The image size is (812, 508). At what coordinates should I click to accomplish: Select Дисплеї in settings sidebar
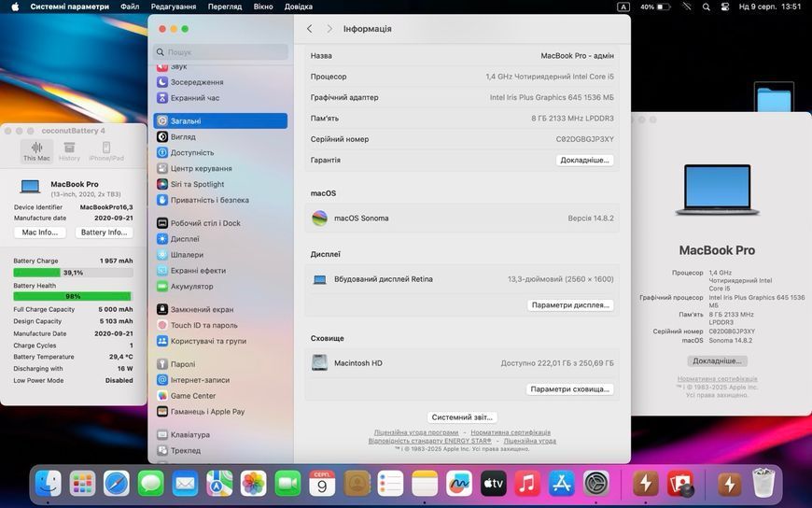220,239
